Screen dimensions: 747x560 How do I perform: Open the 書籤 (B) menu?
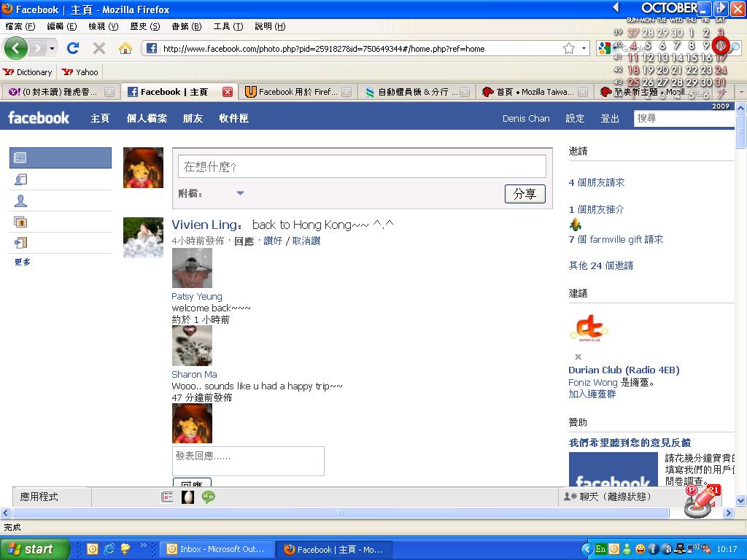pyautogui.click(x=186, y=26)
